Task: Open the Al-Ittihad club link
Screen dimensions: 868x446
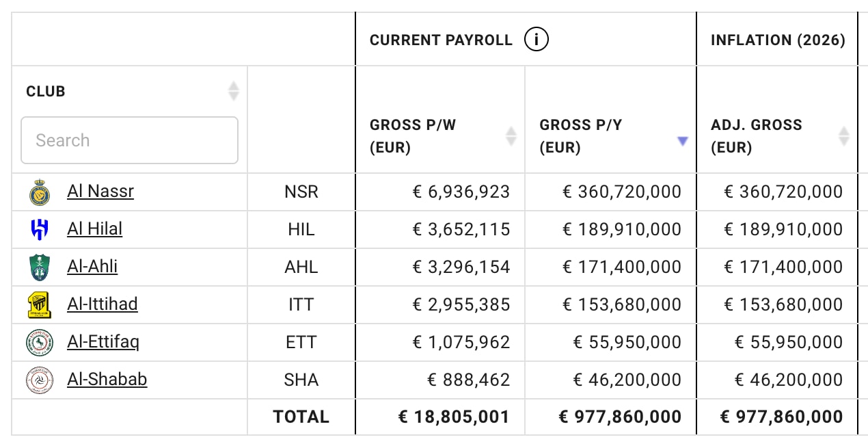Action: (103, 304)
